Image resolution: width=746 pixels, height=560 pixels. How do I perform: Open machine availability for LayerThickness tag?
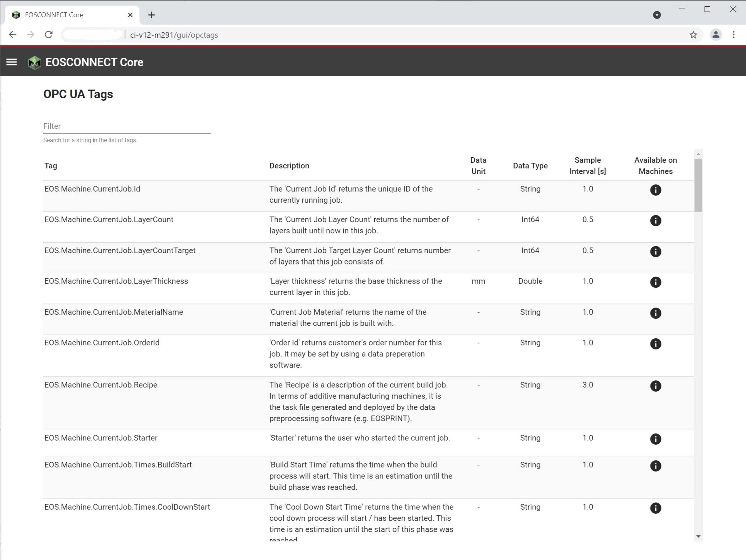[656, 282]
